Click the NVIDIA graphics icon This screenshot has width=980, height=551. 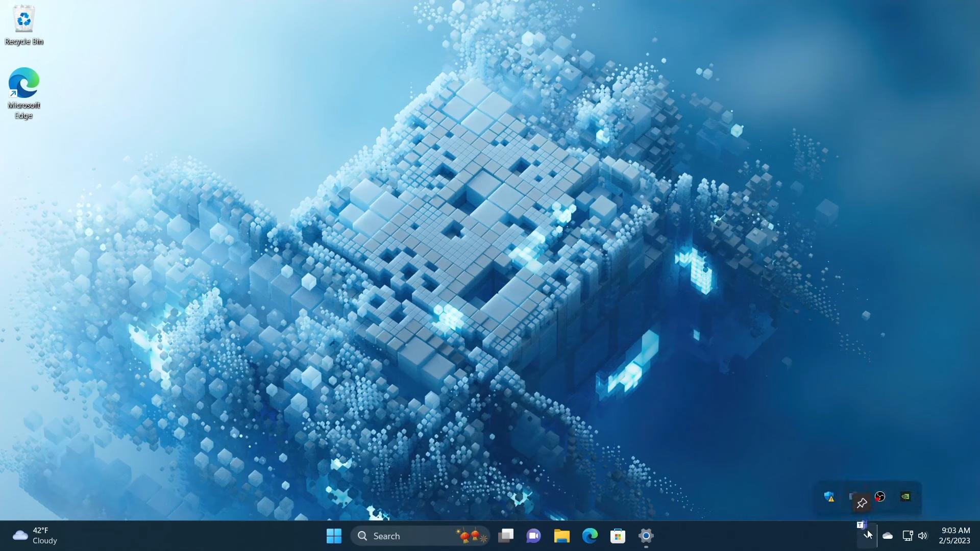906,496
